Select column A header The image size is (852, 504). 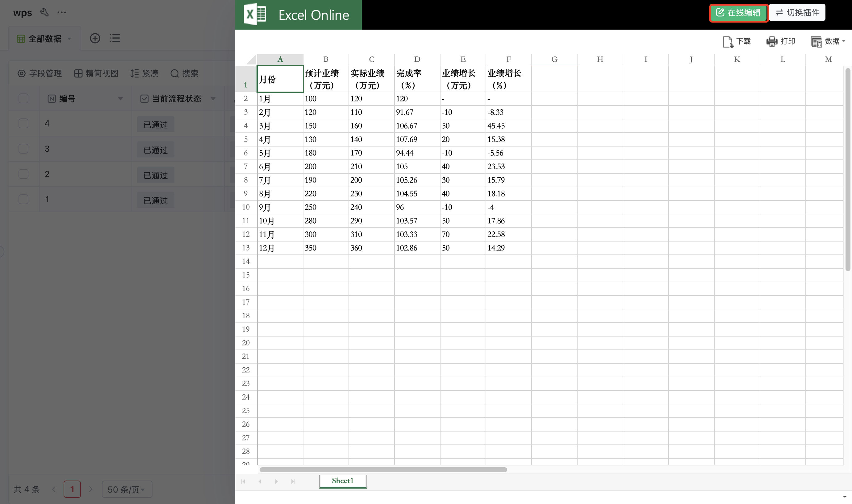click(280, 60)
